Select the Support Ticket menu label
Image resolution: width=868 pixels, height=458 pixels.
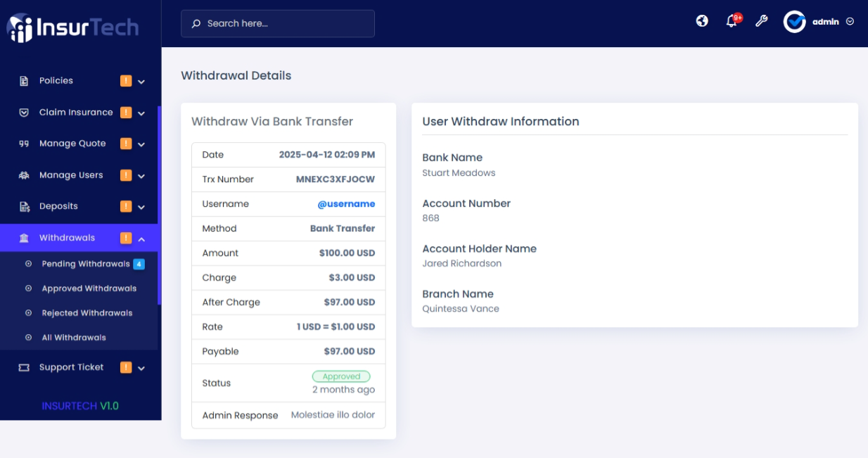tap(72, 367)
